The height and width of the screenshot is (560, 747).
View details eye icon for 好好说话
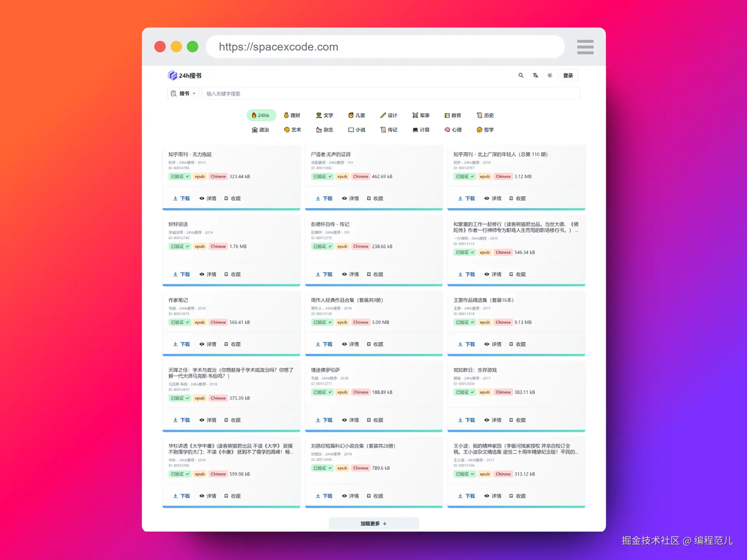202,274
